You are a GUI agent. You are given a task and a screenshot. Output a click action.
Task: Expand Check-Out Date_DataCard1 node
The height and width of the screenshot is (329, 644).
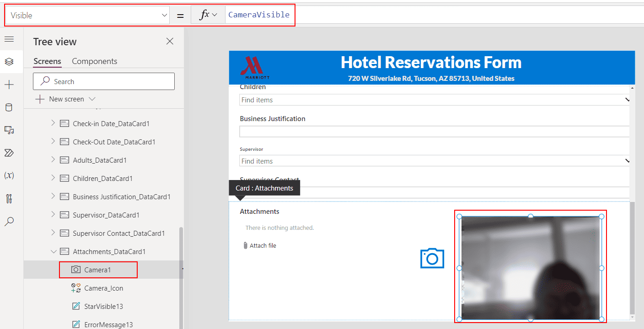[53, 141]
